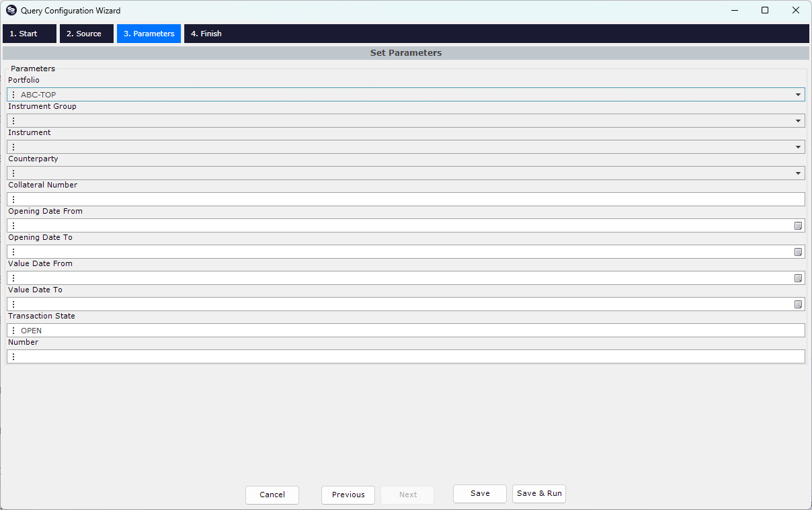This screenshot has width=812, height=510.
Task: Open the Value Date To calendar picker
Action: pyautogui.click(x=798, y=304)
